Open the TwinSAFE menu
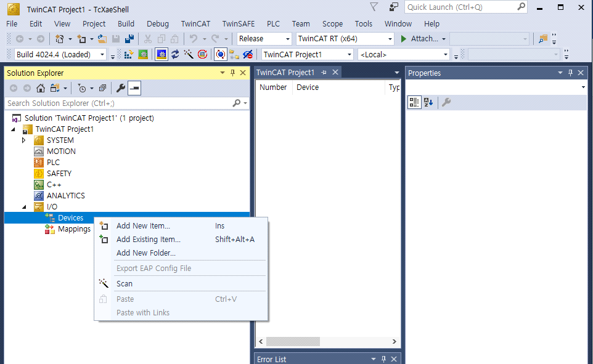The image size is (593, 364). pos(239,24)
